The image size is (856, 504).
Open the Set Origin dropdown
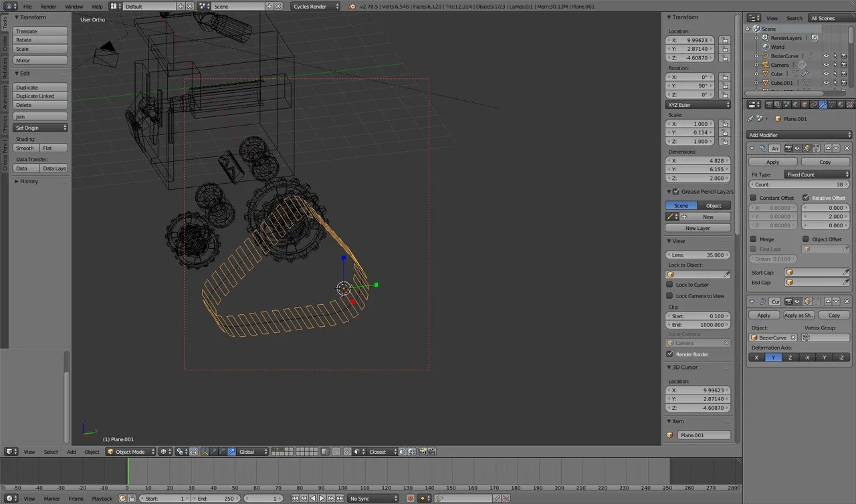[x=41, y=128]
